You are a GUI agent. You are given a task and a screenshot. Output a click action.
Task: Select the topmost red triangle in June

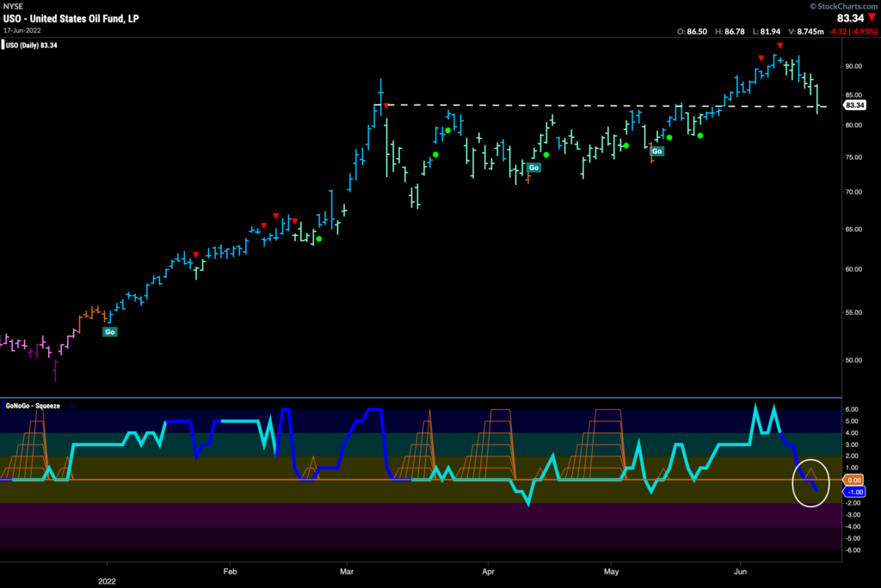(779, 46)
